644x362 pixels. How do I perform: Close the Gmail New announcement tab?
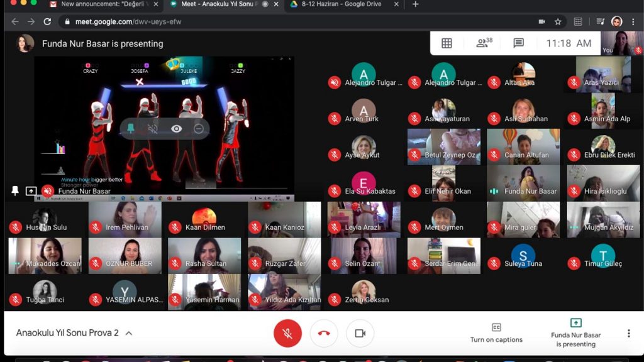pos(156,4)
